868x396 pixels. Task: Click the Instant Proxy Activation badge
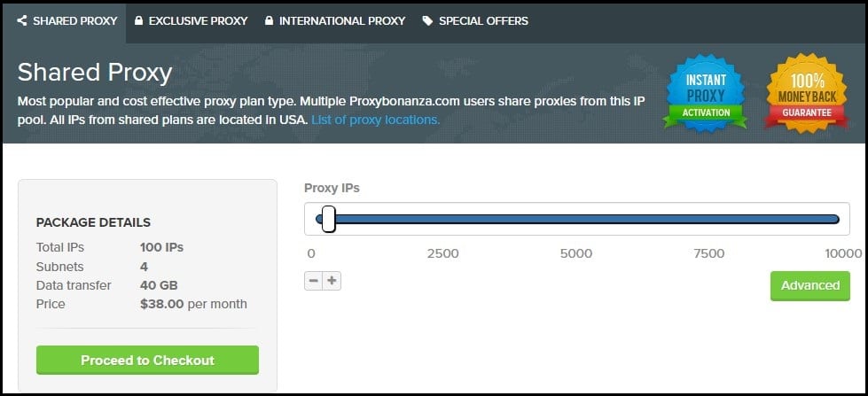tap(706, 91)
